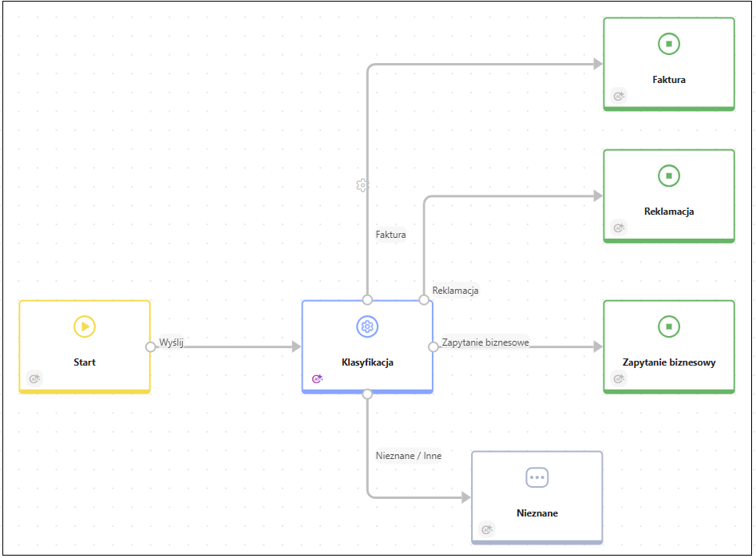Select the Reklamacja end node title
756x558 pixels.
(x=668, y=212)
